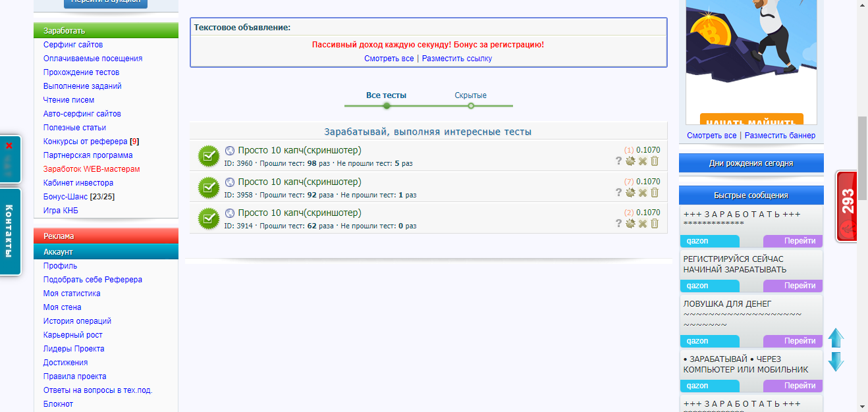Click the green checkmark badge for test ID 3914

(x=209, y=218)
